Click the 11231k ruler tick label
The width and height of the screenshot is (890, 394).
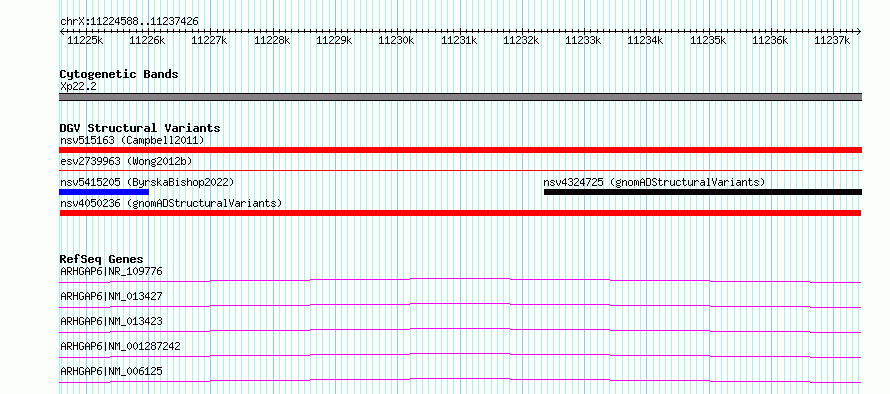point(459,40)
